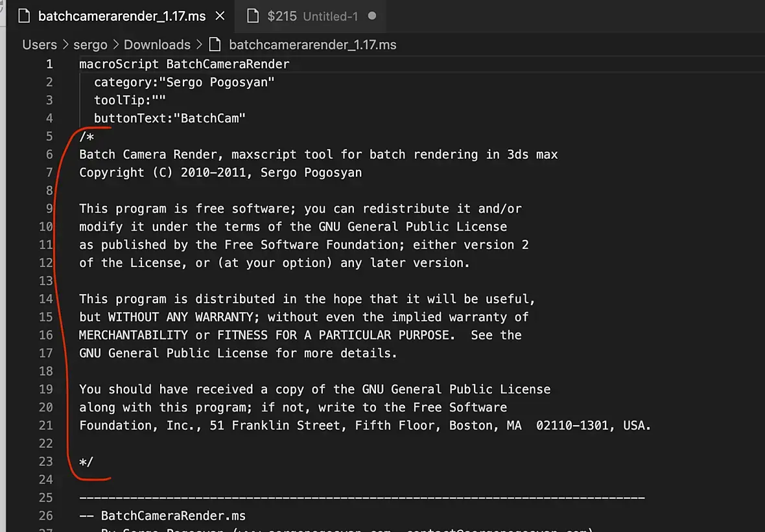Select line number 23 in the gutter
The width and height of the screenshot is (765, 532).
(46, 462)
